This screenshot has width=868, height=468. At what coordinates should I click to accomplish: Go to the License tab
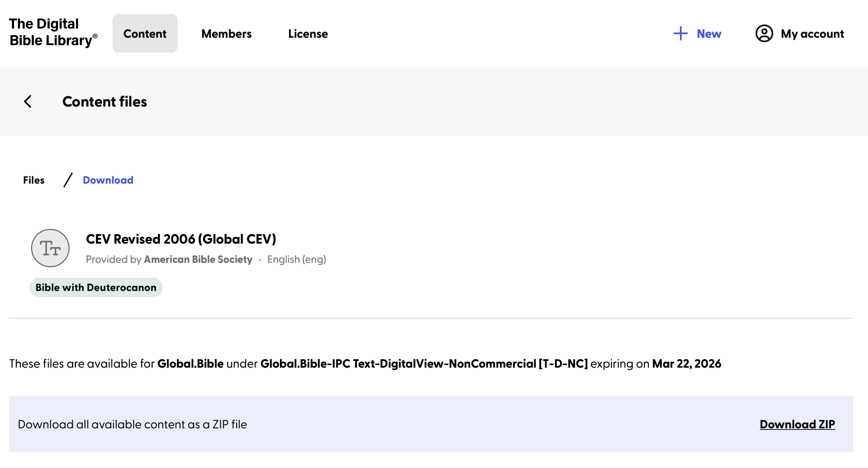[x=308, y=34]
